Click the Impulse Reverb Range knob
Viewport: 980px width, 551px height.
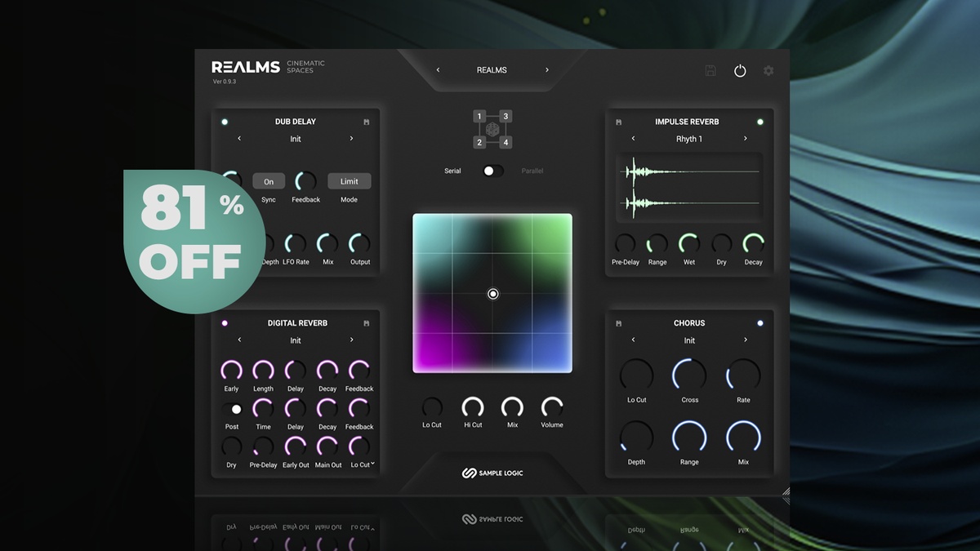(x=657, y=243)
